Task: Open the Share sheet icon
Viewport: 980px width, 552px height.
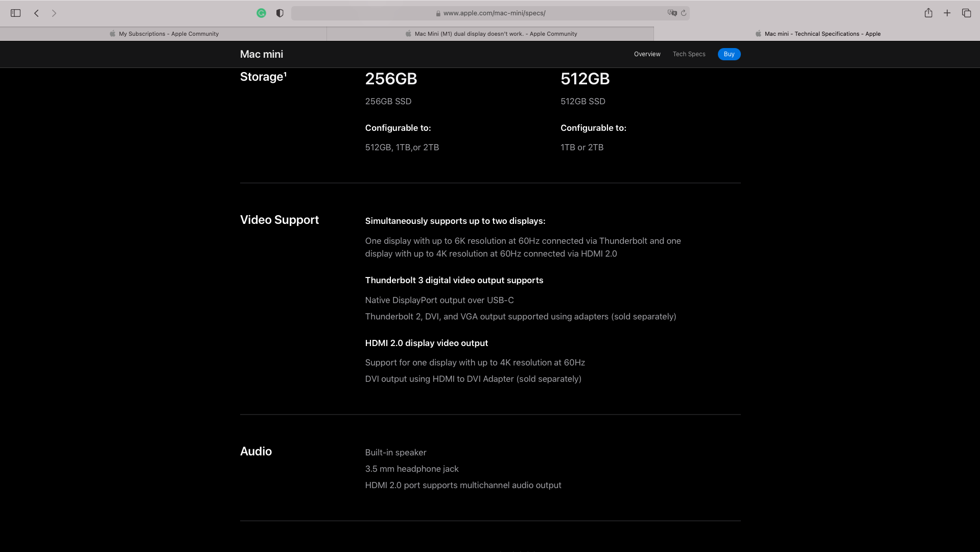Action: [928, 13]
